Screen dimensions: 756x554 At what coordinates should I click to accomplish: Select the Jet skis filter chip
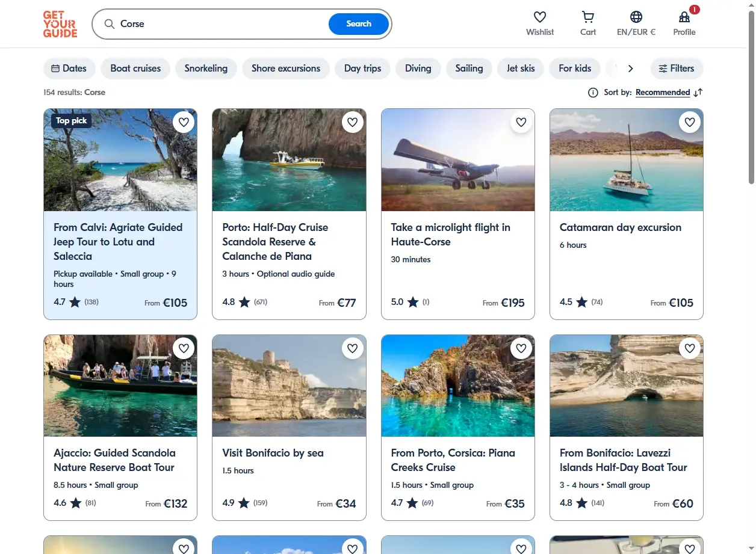(521, 69)
